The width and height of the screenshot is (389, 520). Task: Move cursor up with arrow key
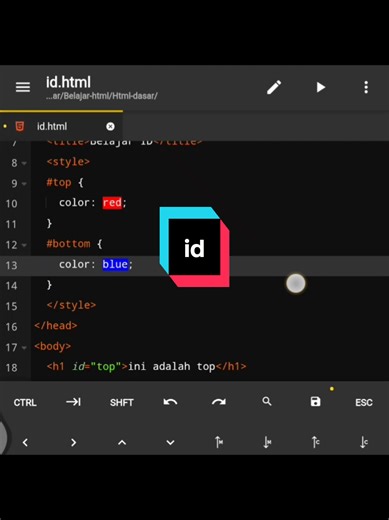coord(122,443)
